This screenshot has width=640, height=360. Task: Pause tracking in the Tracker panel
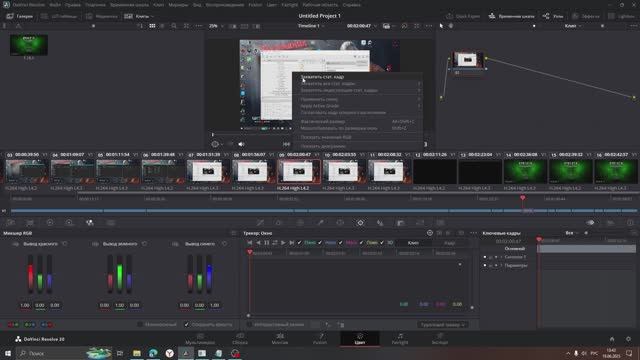pos(267,242)
